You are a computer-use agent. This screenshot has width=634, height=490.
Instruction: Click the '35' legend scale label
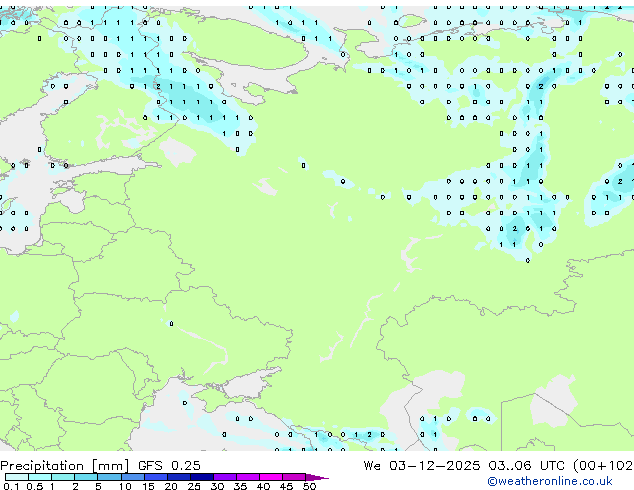pyautogui.click(x=240, y=486)
